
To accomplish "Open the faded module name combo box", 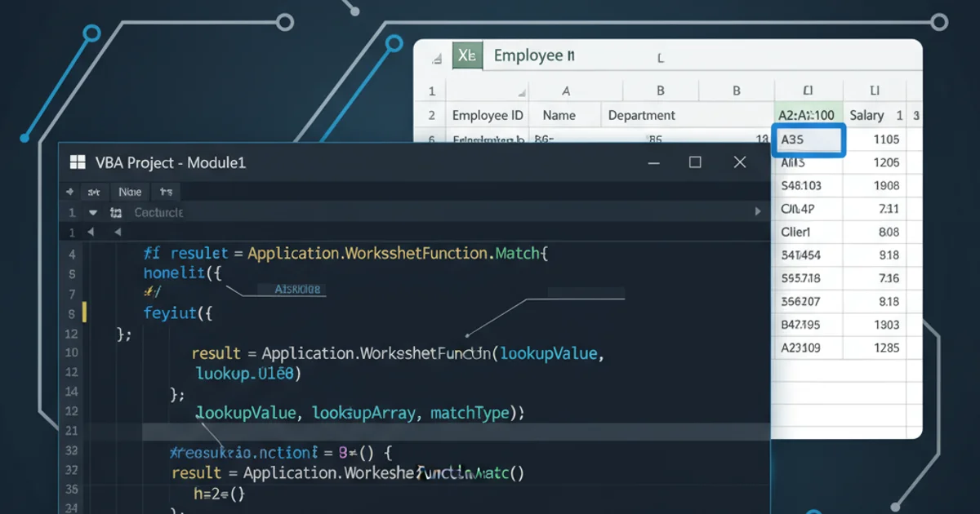I will click(x=158, y=212).
